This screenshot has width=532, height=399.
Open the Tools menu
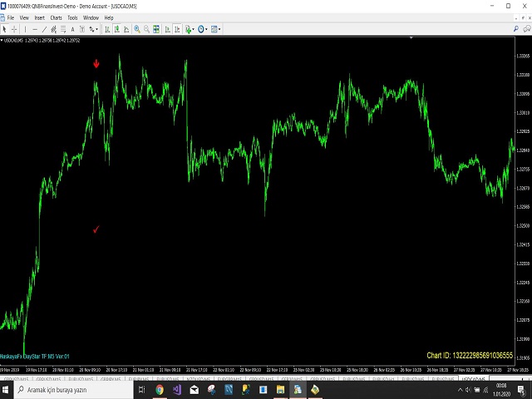(72, 18)
